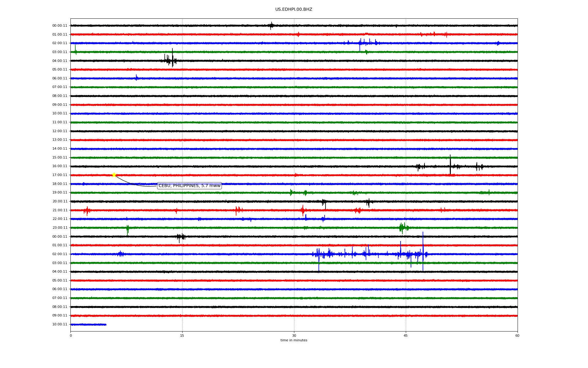Click the 0 tick label on x-axis

click(71, 335)
